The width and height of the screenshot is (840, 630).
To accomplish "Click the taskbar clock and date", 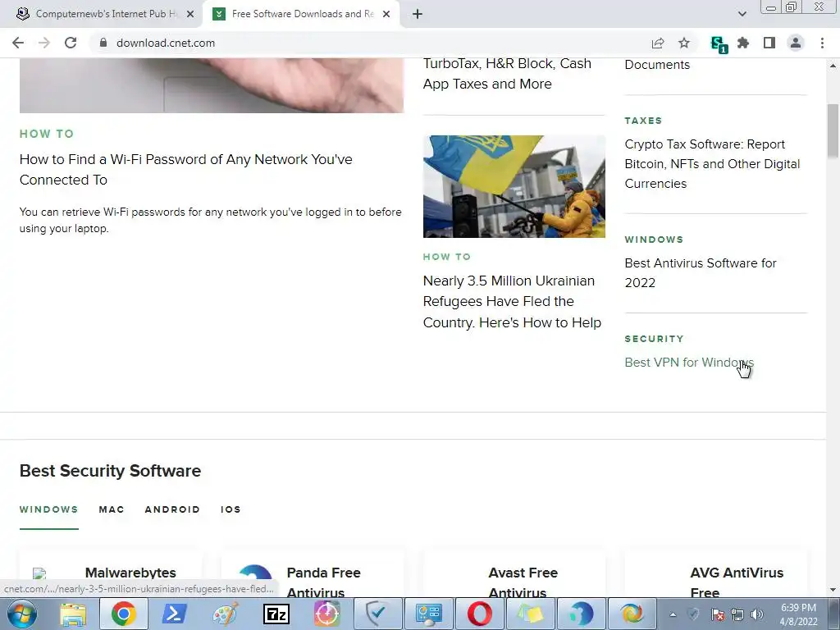I will [x=798, y=614].
